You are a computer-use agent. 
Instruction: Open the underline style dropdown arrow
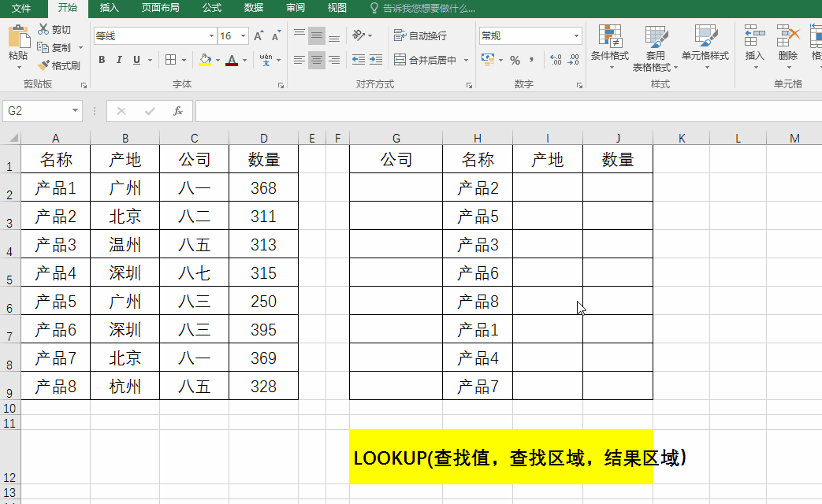[x=150, y=61]
